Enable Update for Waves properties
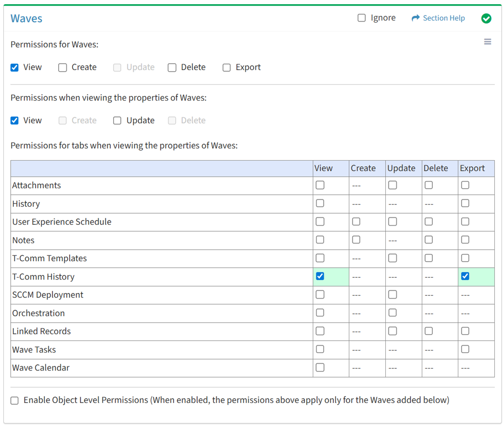Screen dimensions: 504x426 click(117, 120)
